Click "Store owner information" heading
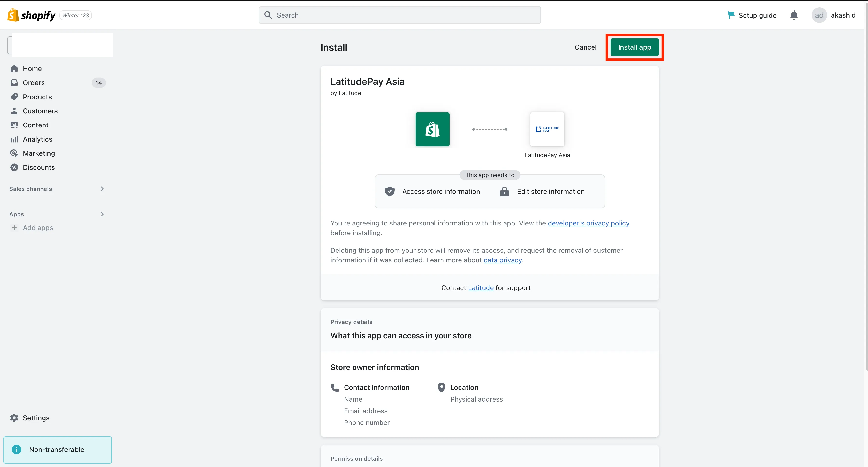This screenshot has height=467, width=868. pyautogui.click(x=374, y=368)
